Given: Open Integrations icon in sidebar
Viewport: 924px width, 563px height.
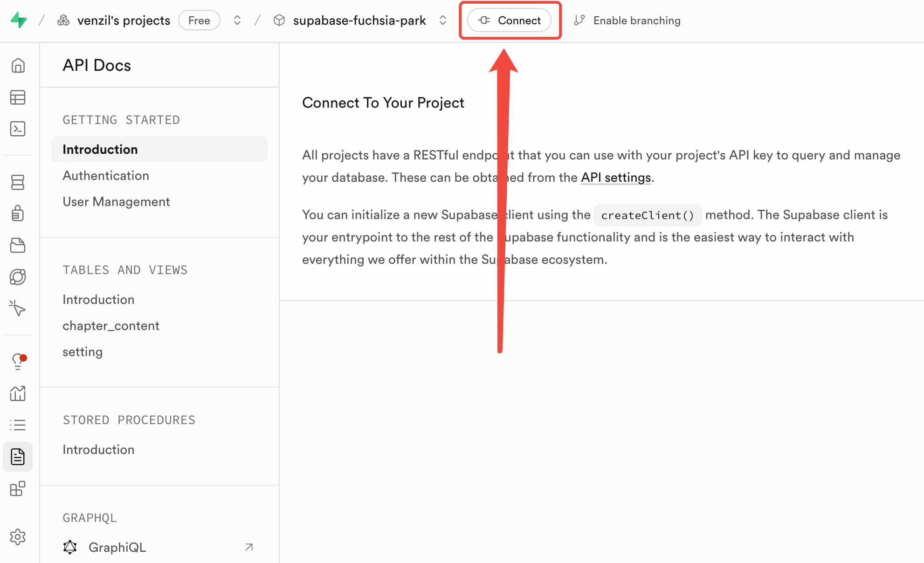Looking at the screenshot, I should coord(18,488).
